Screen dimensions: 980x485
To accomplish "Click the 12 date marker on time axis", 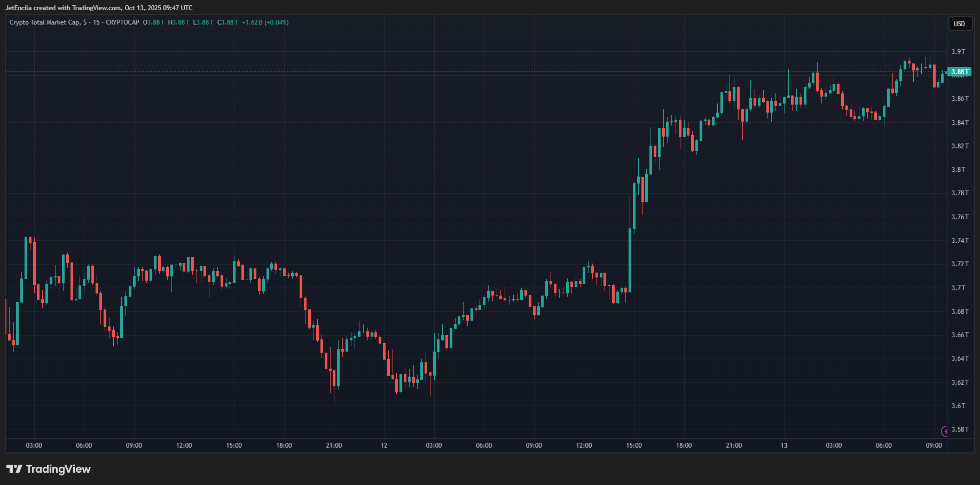I will coord(384,446).
